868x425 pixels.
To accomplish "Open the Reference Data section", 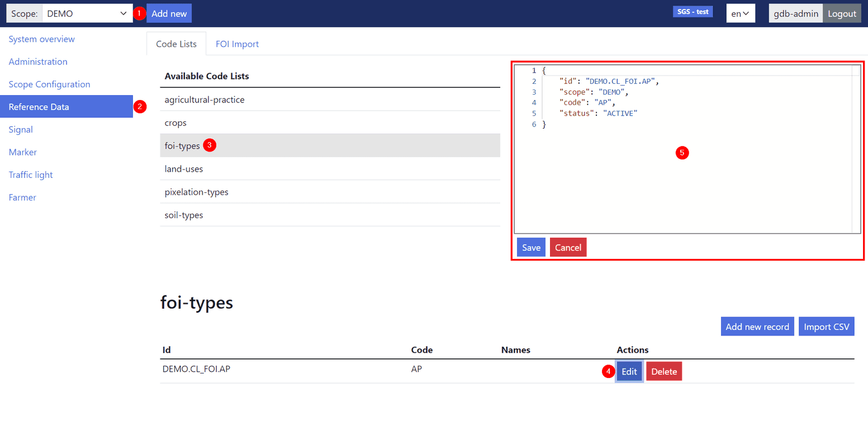I will pos(39,106).
